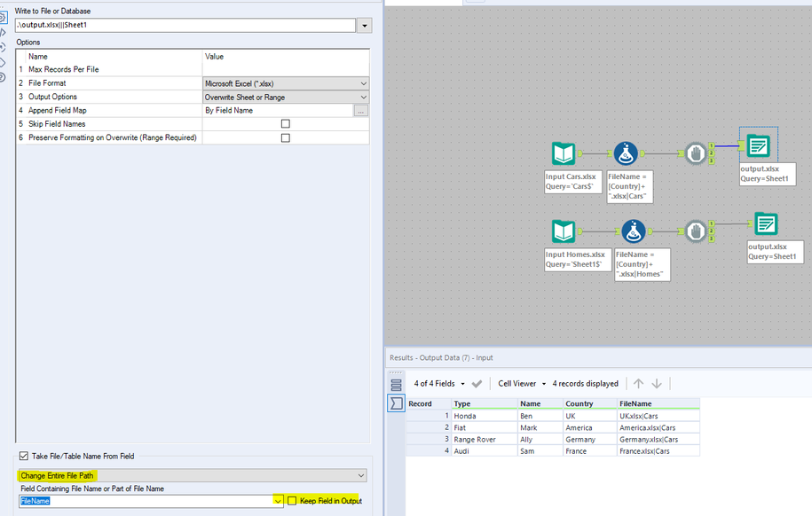Viewport: 812px width, 516px height.
Task: Select the America.xlsx|Cars cell
Action: pos(658,427)
